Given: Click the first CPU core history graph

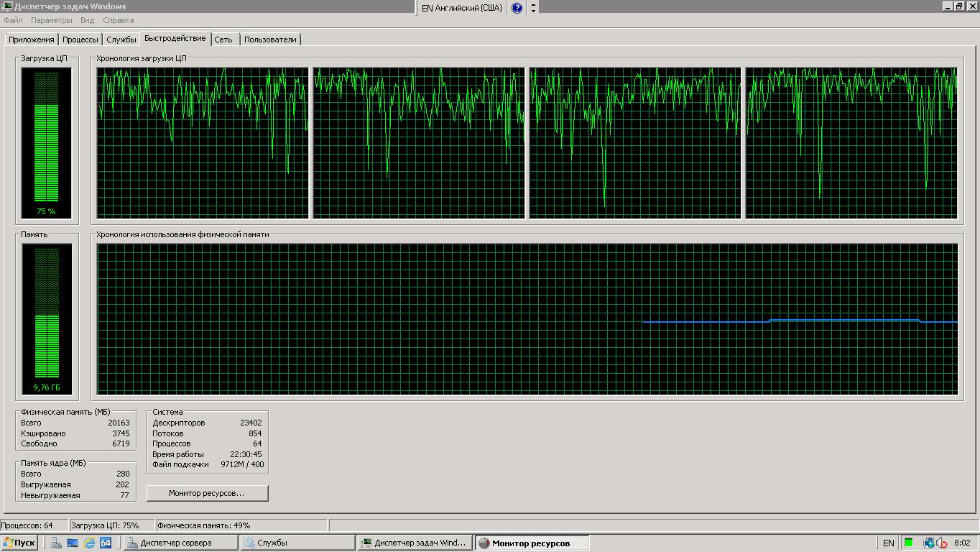Looking at the screenshot, I should click(x=203, y=142).
